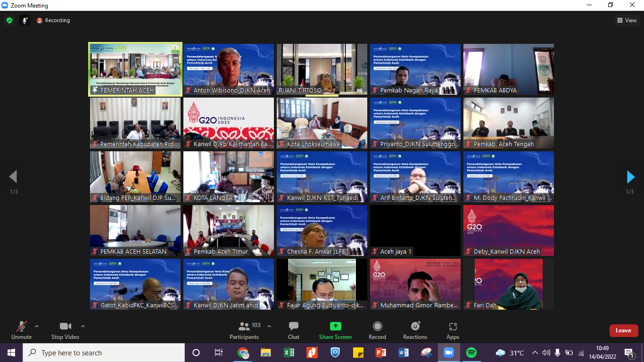Screen dimensions: 644x362
Task: Click the Share Screen button
Action: coord(335,330)
